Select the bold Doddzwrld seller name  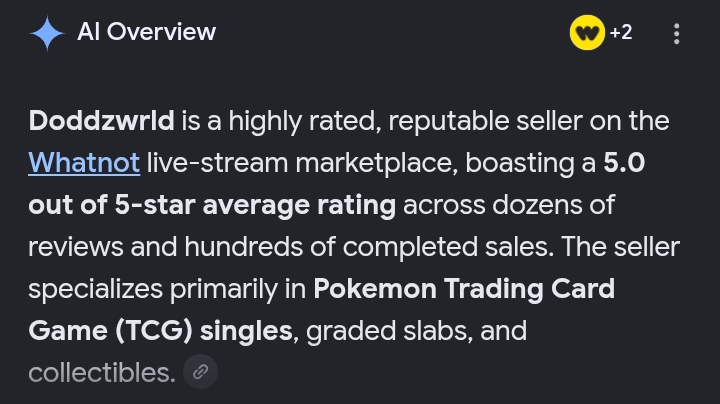101,121
